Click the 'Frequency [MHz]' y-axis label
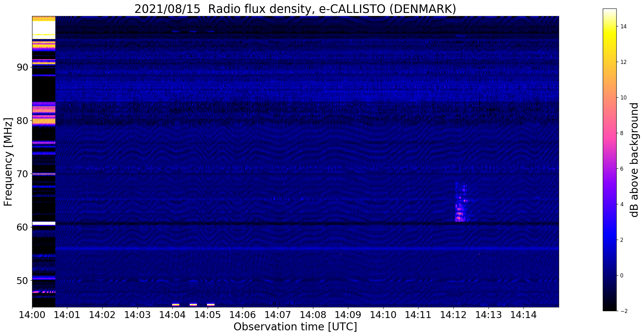The image size is (644, 336). pyautogui.click(x=8, y=162)
